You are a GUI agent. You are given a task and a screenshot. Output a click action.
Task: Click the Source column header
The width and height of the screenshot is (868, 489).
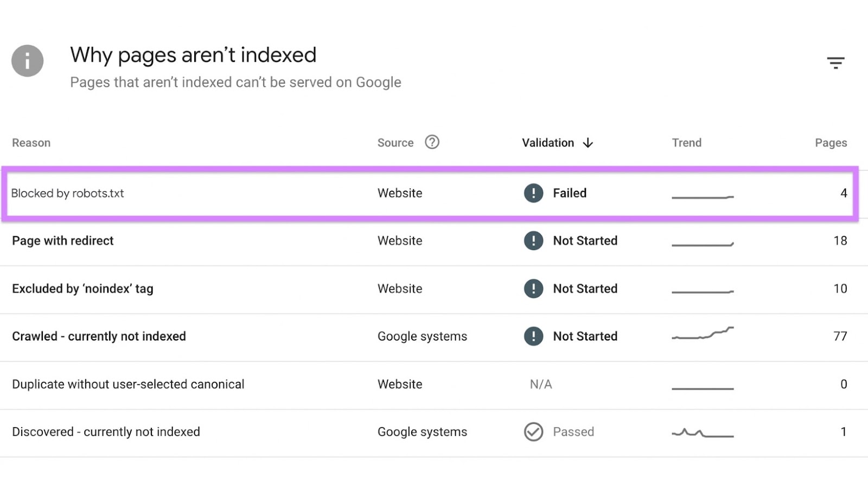click(x=394, y=142)
